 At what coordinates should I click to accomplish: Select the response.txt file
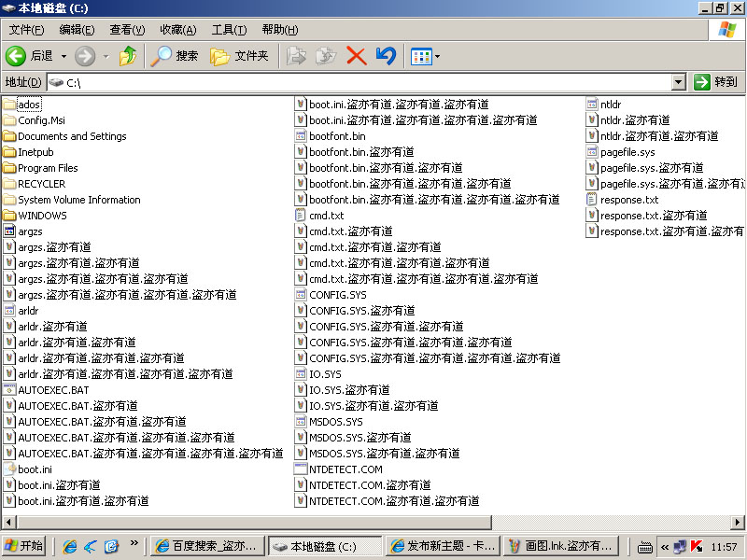(x=622, y=200)
